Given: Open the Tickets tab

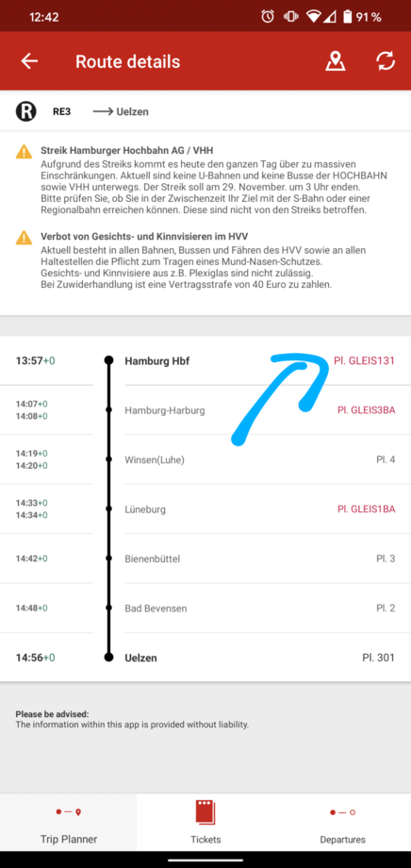Looking at the screenshot, I should 205,822.
